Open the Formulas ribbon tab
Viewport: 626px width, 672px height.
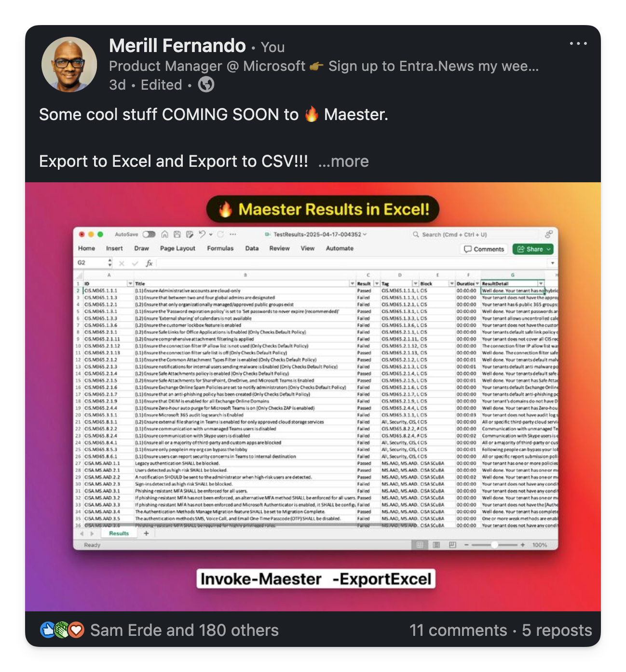point(220,248)
